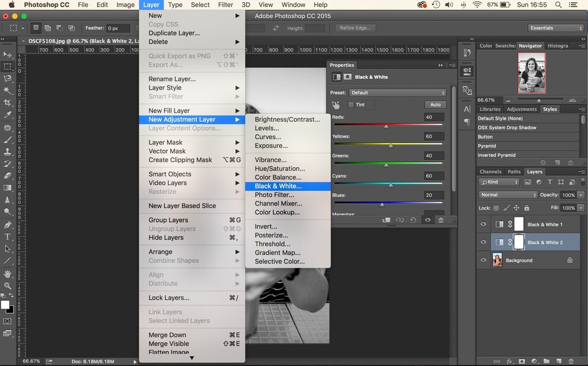588x366 pixels.
Task: Select the Crop tool in toolbar
Action: click(x=8, y=102)
